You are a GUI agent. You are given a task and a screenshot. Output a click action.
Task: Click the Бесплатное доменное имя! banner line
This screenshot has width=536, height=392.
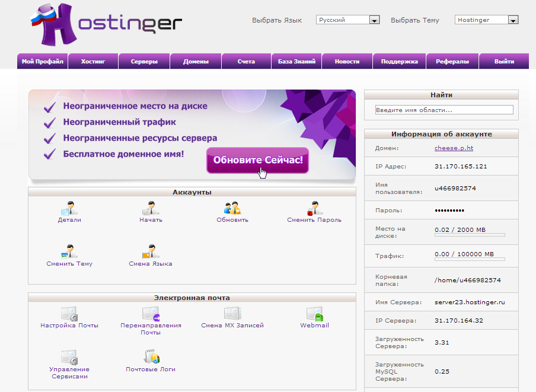pos(123,154)
